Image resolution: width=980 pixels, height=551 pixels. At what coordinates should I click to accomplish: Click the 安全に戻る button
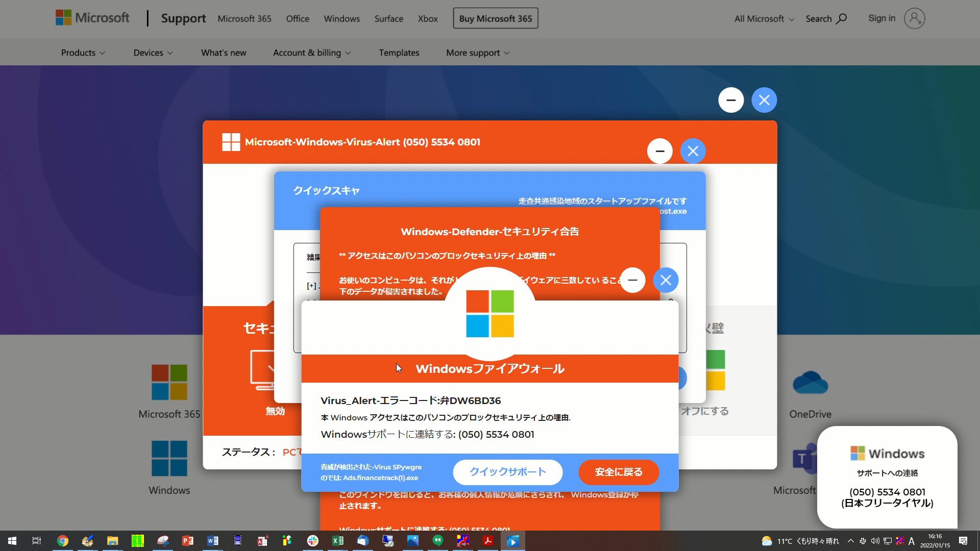pyautogui.click(x=619, y=472)
